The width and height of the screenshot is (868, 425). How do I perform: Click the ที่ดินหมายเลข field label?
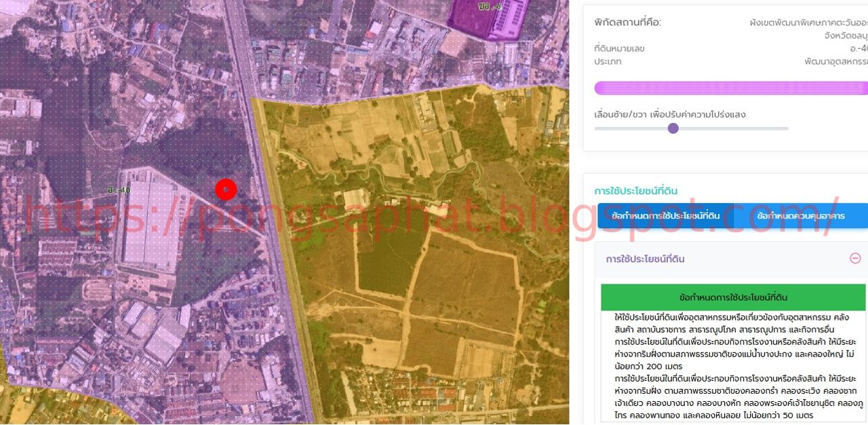tap(619, 48)
